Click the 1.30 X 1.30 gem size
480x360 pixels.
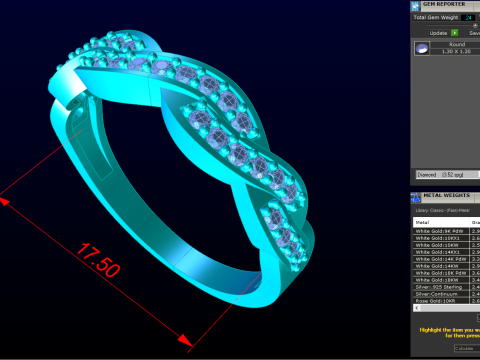point(456,51)
